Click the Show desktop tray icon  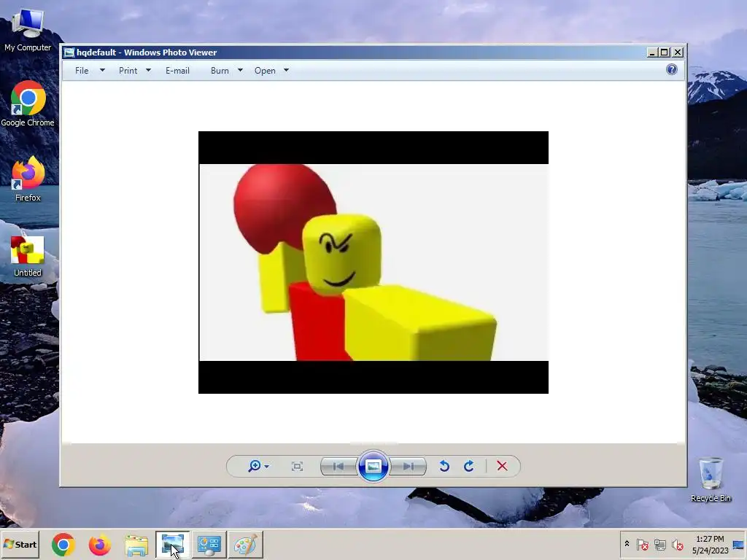coord(739,545)
